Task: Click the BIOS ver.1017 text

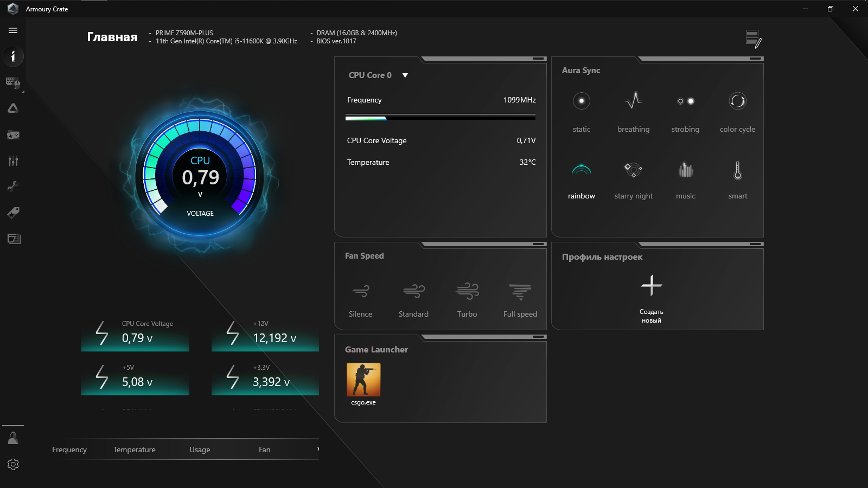Action: [336, 41]
